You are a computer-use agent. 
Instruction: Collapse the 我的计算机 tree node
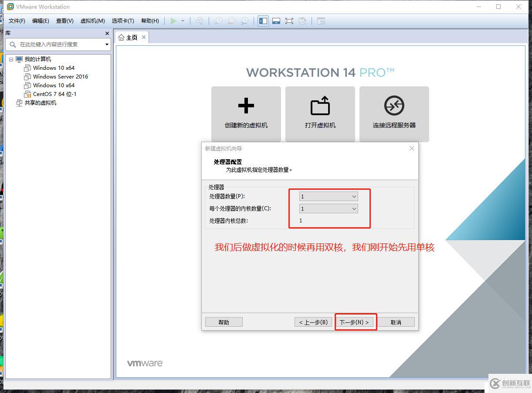coord(11,59)
